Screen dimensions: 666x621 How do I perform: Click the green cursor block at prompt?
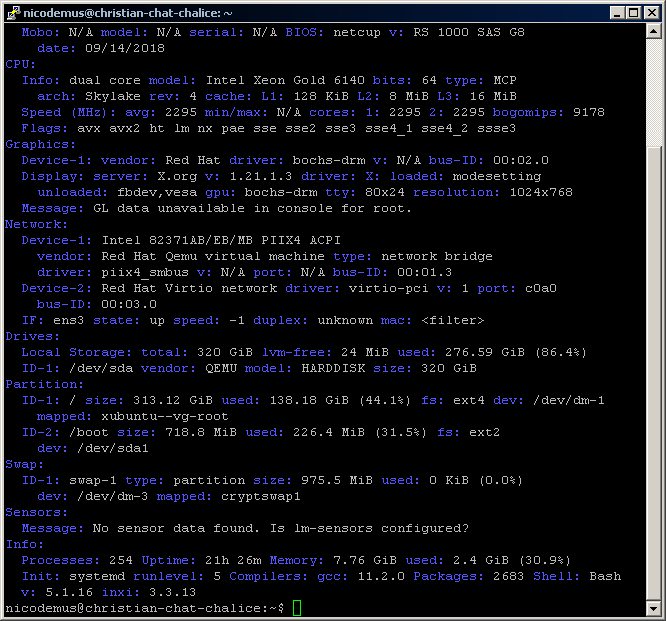[x=297, y=608]
